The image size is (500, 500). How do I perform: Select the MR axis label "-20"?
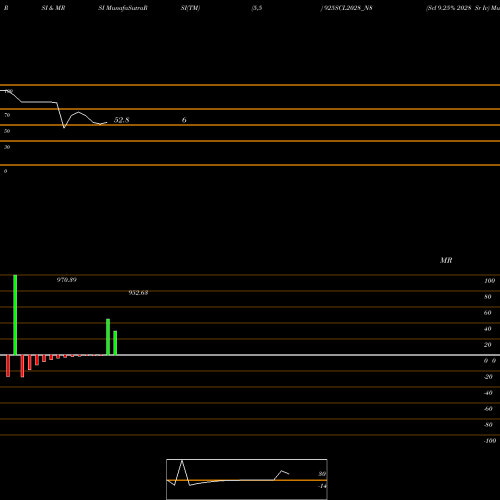(x=488, y=377)
